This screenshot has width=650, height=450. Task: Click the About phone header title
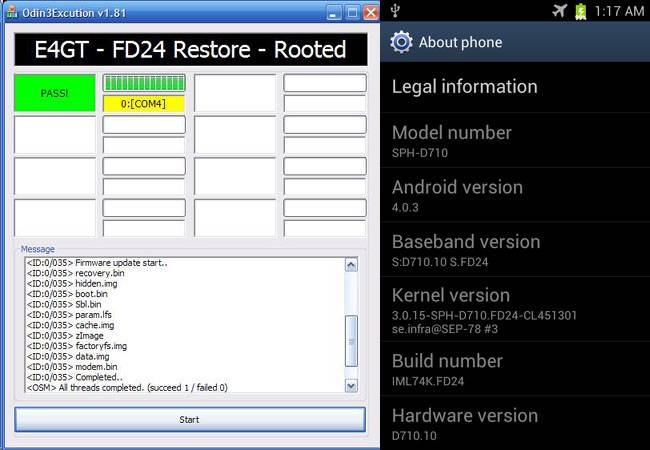(x=460, y=42)
